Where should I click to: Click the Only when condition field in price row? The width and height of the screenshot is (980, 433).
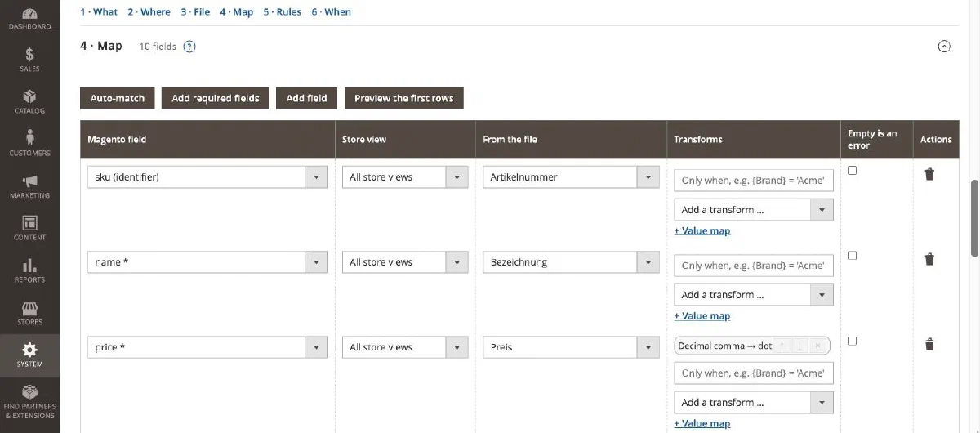(754, 373)
